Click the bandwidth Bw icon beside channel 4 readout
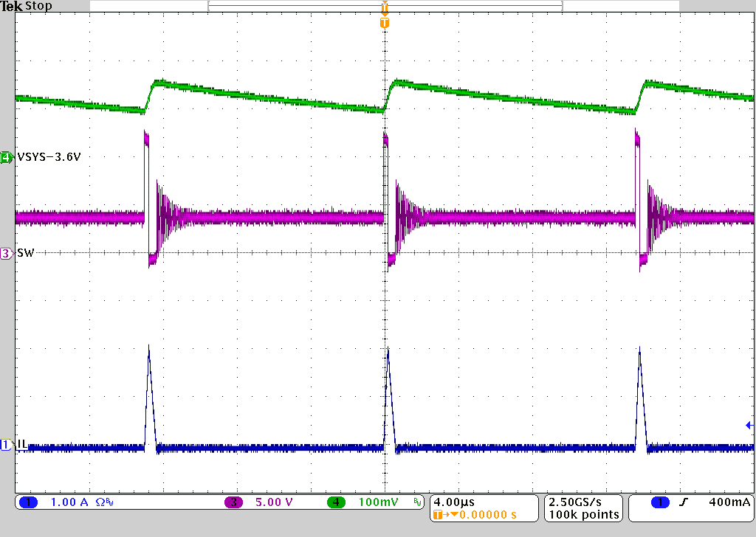The height and width of the screenshot is (537, 756). tap(416, 500)
